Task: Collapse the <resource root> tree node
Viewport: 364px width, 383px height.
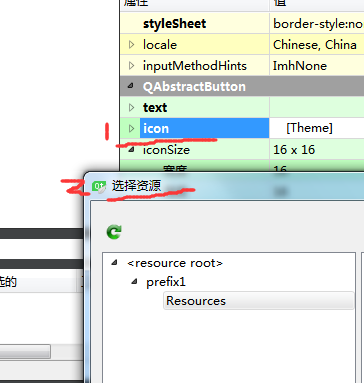Action: point(115,263)
